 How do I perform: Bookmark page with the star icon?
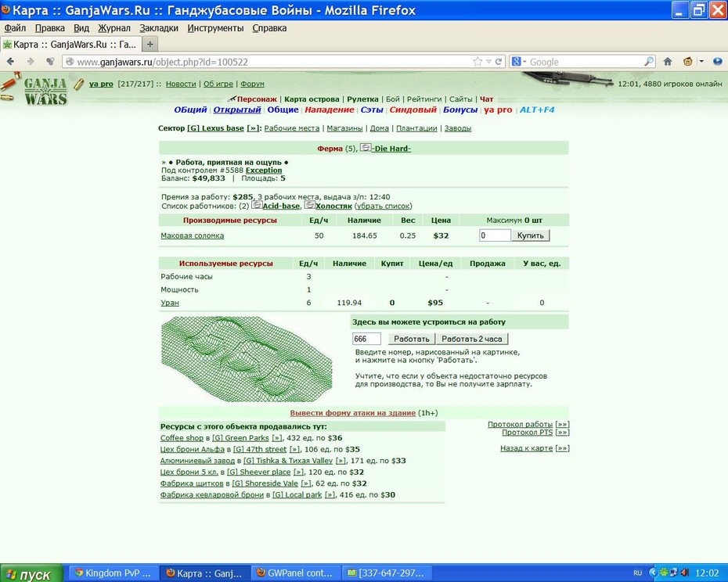coord(478,62)
